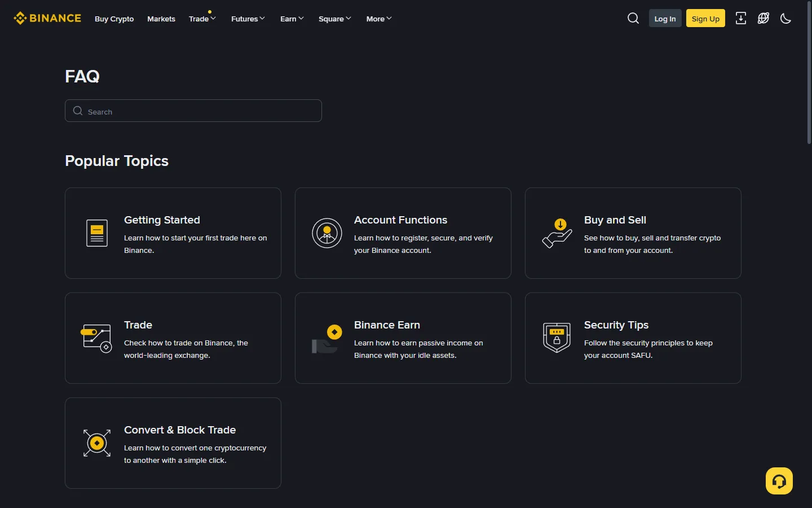This screenshot has width=812, height=508.
Task: Click the Trade card icon
Action: [97, 338]
